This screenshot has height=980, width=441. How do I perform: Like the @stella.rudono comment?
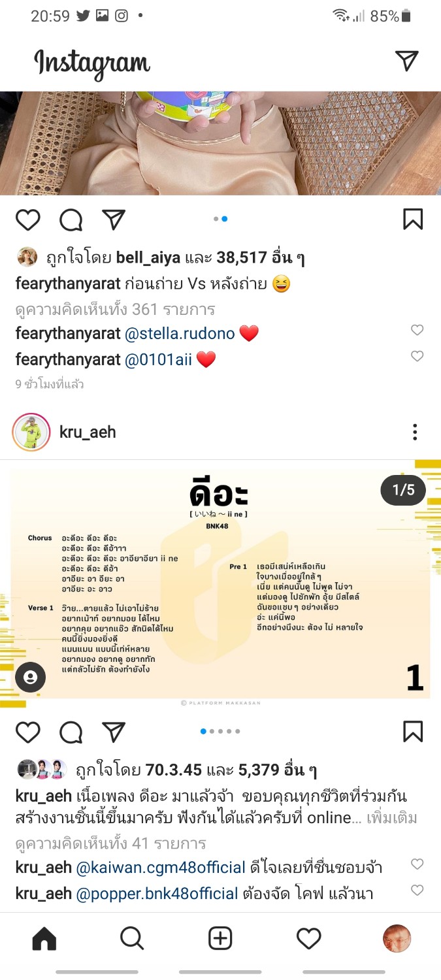[x=417, y=331]
